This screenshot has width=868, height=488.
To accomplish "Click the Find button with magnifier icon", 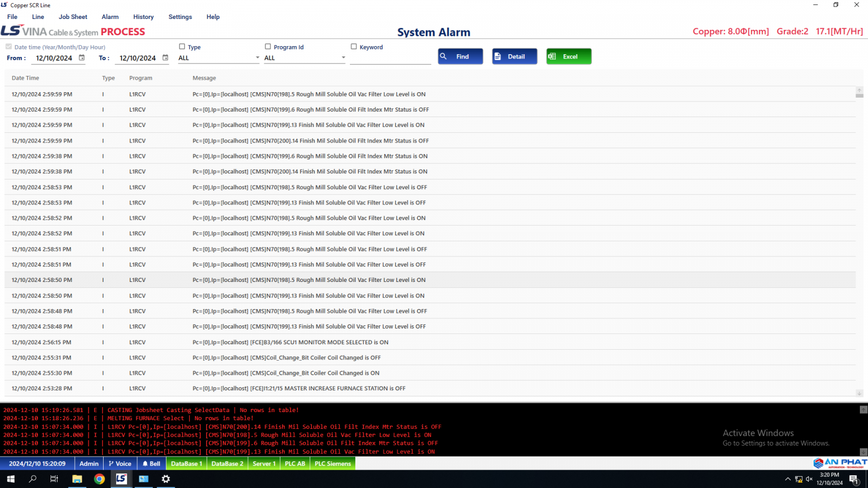I will click(460, 56).
